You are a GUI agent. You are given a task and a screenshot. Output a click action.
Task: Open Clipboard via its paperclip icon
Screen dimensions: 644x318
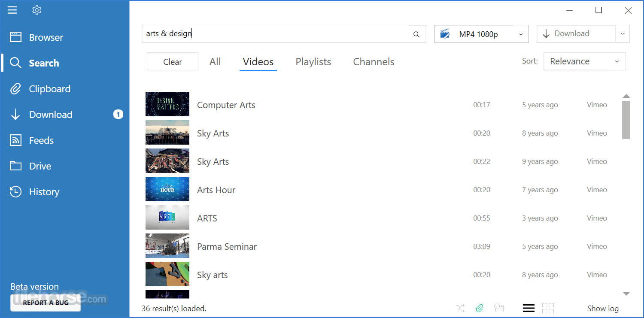point(15,89)
